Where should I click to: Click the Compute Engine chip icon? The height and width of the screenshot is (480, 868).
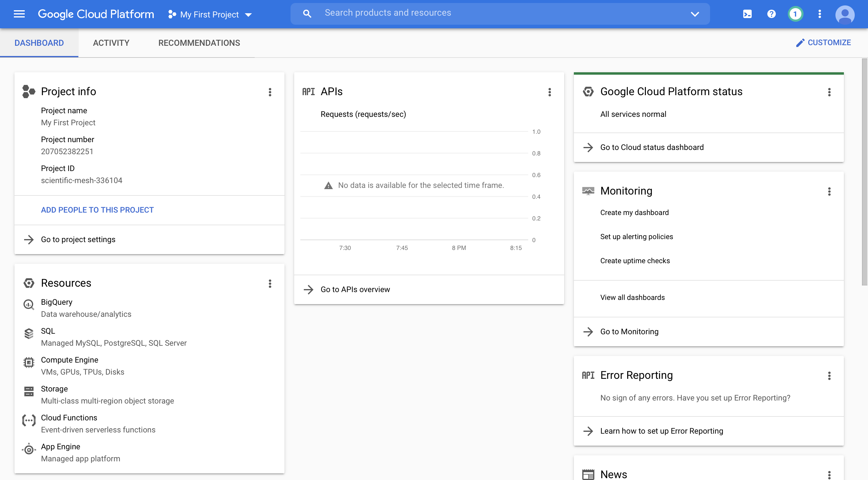click(x=29, y=362)
